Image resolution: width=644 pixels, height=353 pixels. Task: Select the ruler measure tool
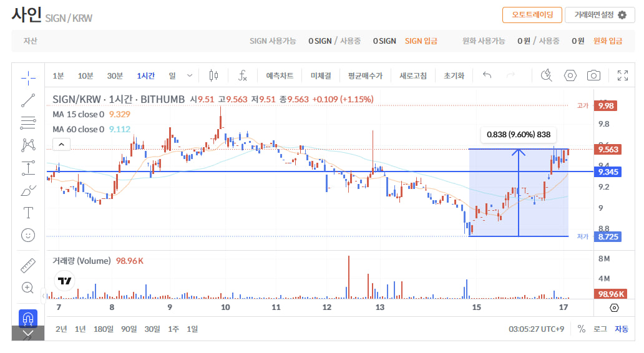[28, 266]
